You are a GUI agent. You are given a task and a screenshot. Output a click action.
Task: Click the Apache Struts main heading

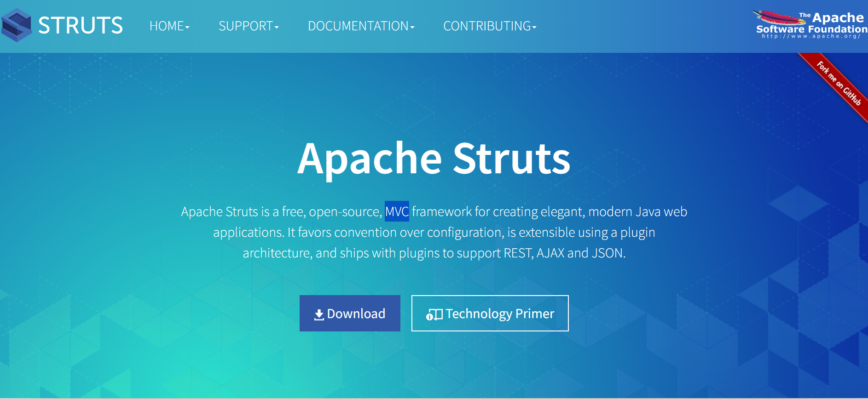tap(434, 159)
